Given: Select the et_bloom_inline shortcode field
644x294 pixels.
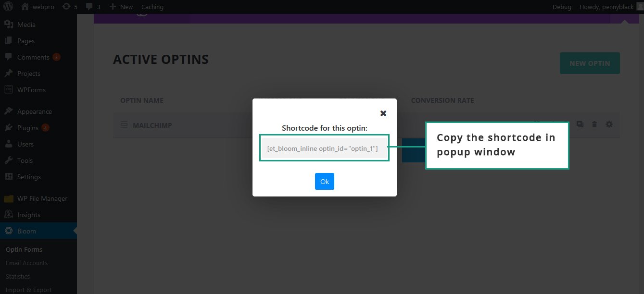Looking at the screenshot, I should point(324,148).
